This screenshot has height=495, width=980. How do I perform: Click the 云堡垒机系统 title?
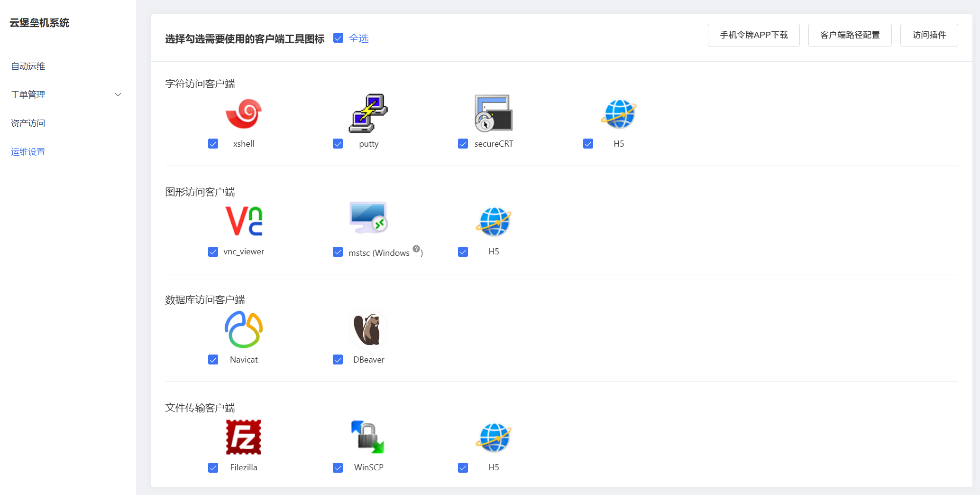pos(39,23)
